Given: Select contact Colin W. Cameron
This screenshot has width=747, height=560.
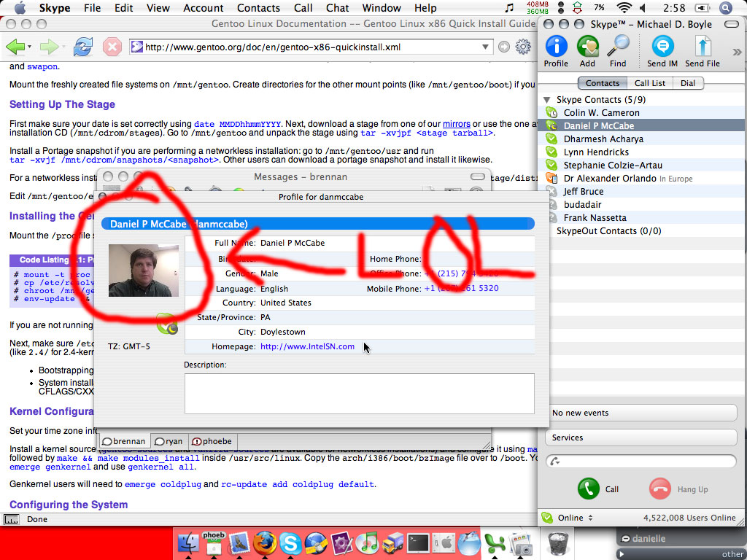Looking at the screenshot, I should [x=640, y=113].
